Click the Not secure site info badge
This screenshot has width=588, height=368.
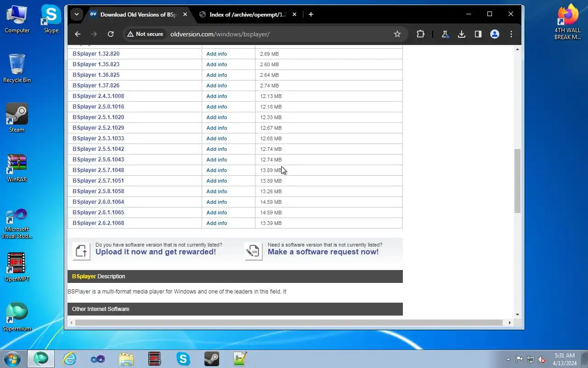pos(145,34)
